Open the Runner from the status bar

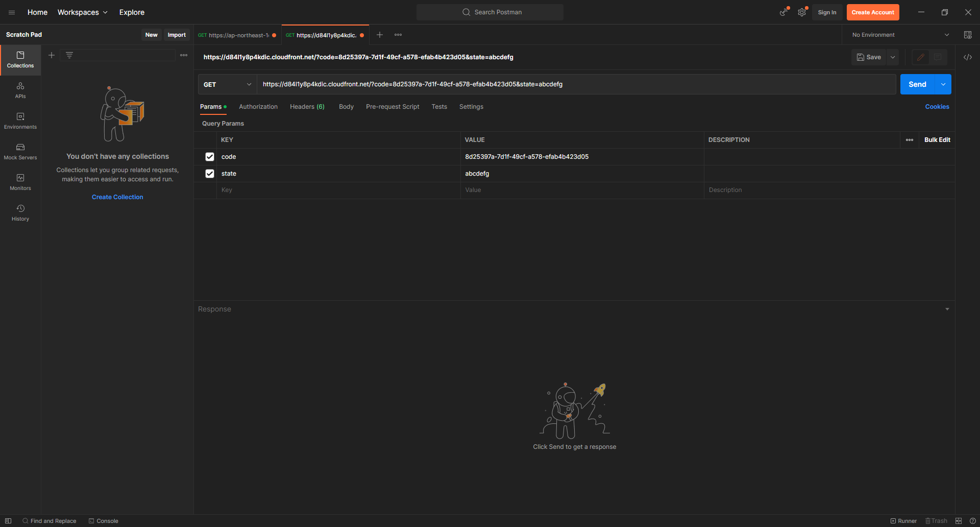click(x=903, y=521)
